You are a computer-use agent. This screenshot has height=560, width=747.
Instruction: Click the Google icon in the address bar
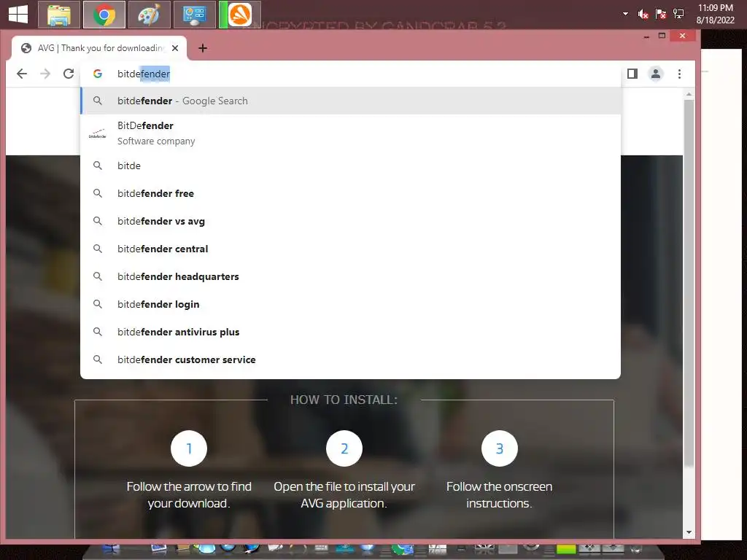(98, 74)
